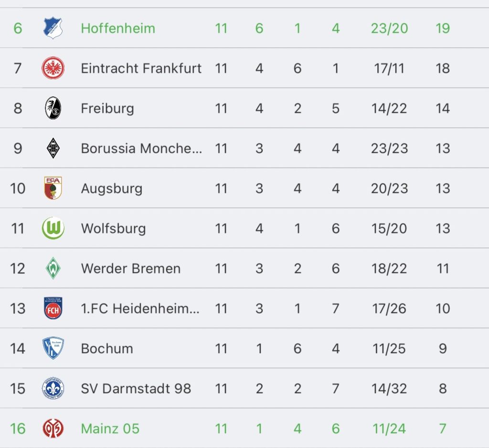Screen dimensions: 489x448
Task: Tap the Bochum VfL badge
Action: [x=53, y=348]
